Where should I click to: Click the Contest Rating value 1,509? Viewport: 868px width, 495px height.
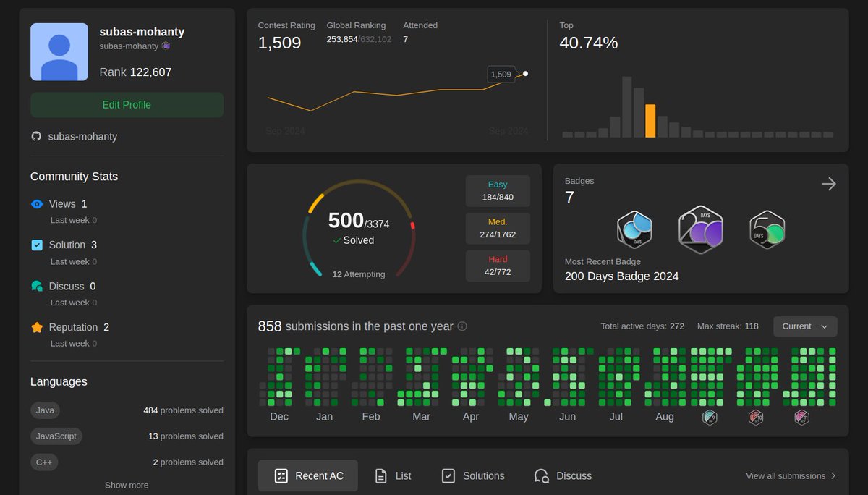click(x=279, y=43)
